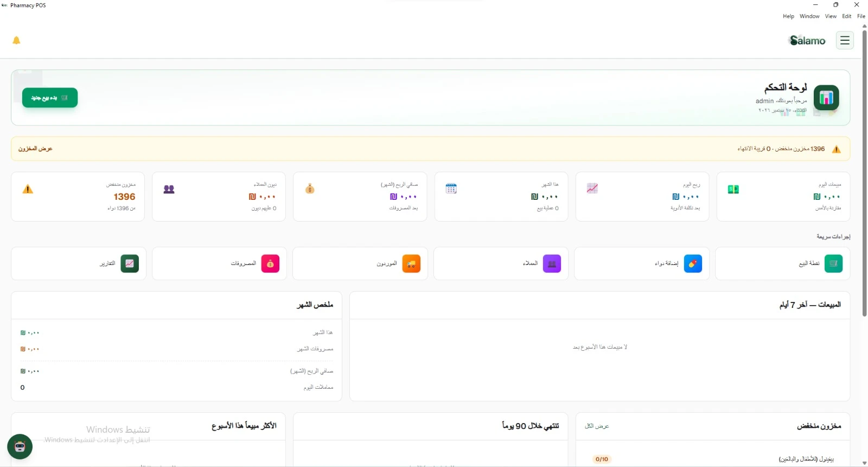Viewport: 868px width, 467px height.
Task: Click the purple customers icon for العملاء
Action: coord(552,263)
